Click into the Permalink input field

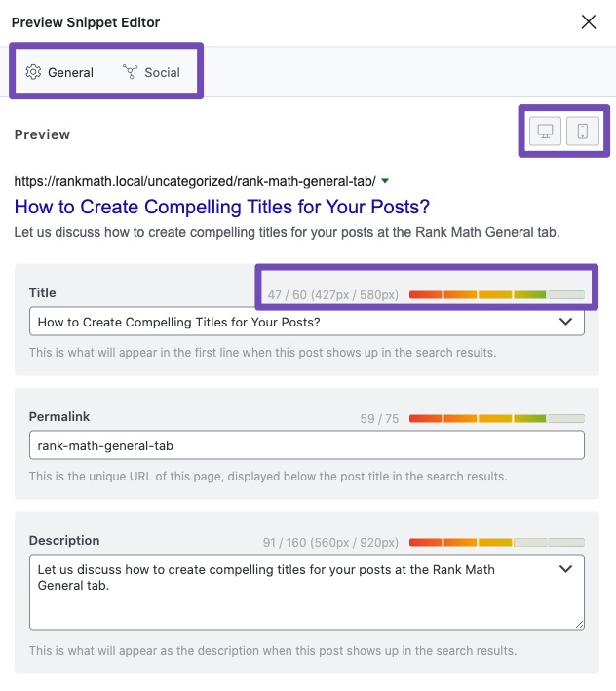tap(307, 445)
